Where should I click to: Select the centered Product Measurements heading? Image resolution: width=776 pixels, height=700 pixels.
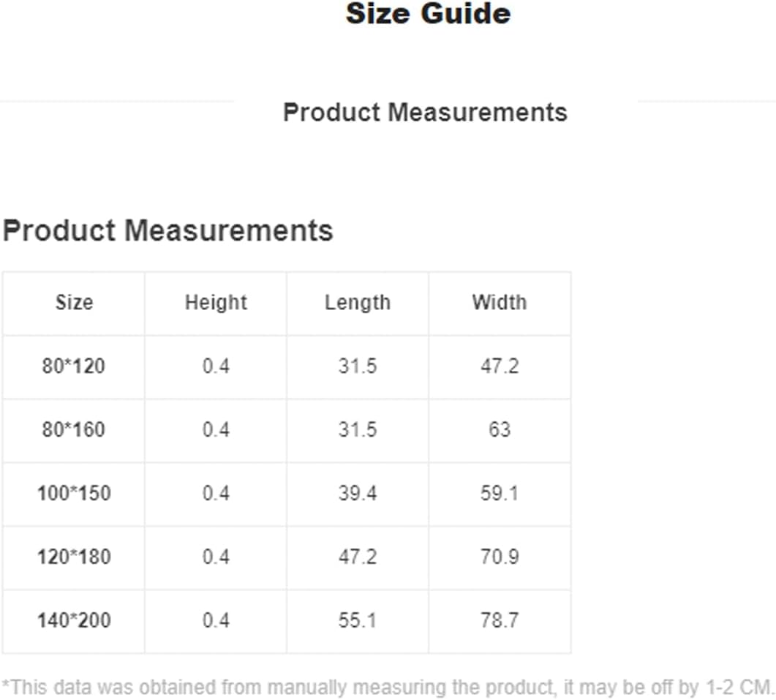click(x=425, y=113)
